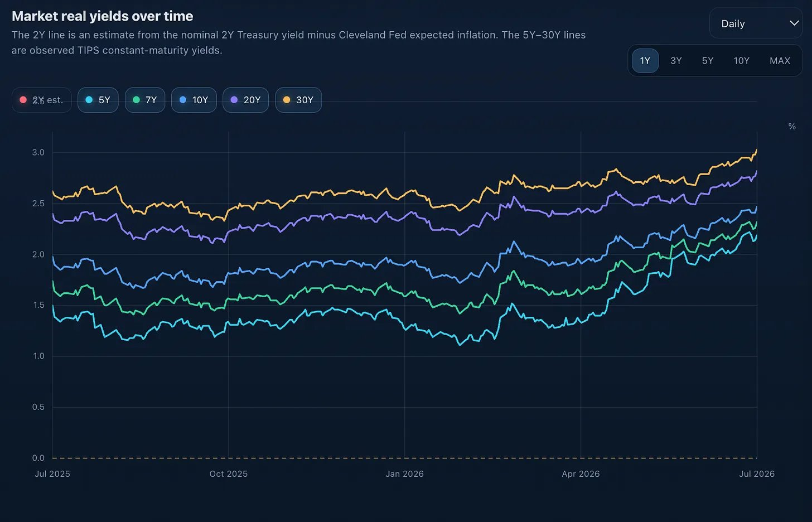Toggle the 2Y est. series on
Image resolution: width=812 pixels, height=522 pixels.
(42, 100)
